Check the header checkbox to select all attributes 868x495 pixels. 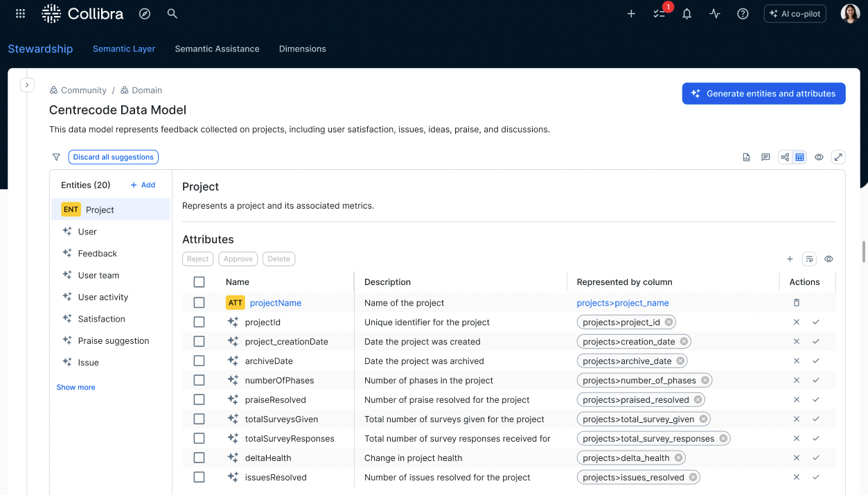tap(199, 281)
